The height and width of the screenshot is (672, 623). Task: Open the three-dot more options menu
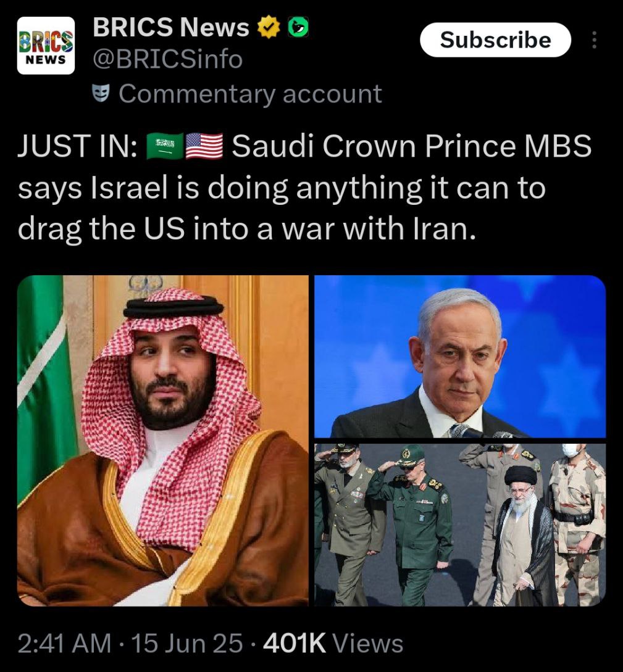(x=594, y=40)
